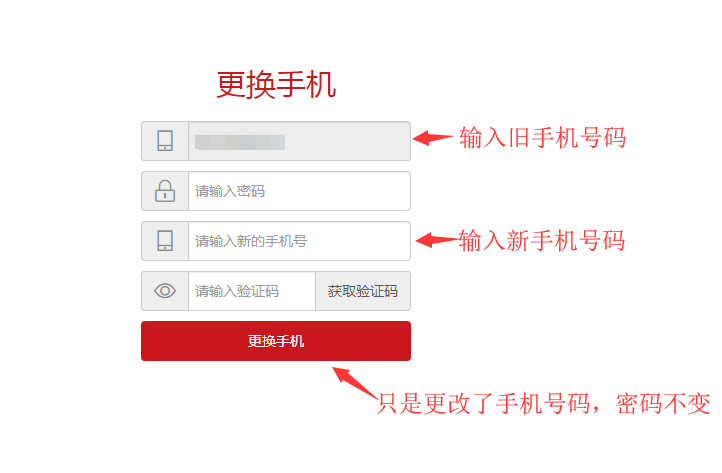Click the phone icon next to 请输入新的手机号
The width and height of the screenshot is (722, 473).
tap(165, 241)
